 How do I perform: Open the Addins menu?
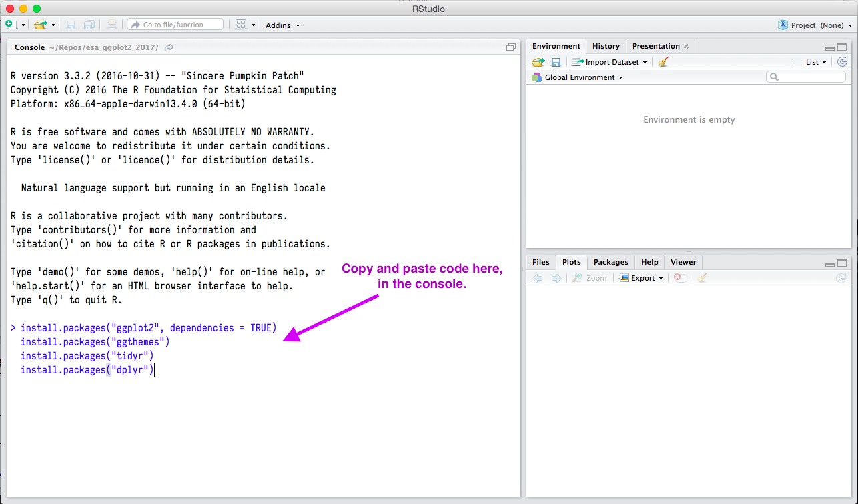283,25
